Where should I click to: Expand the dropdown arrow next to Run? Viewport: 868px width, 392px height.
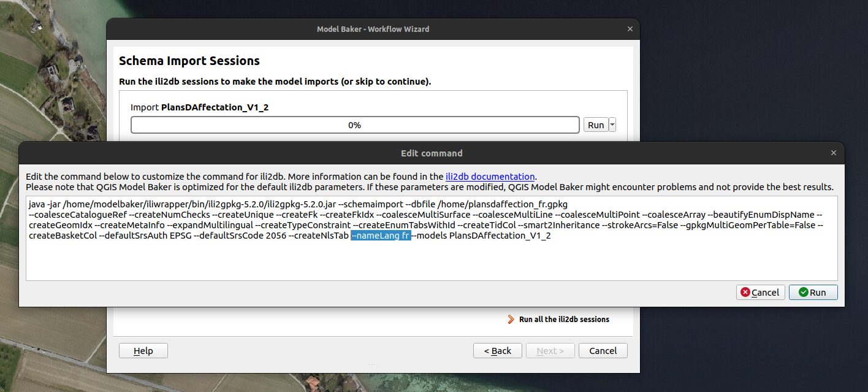click(x=612, y=125)
